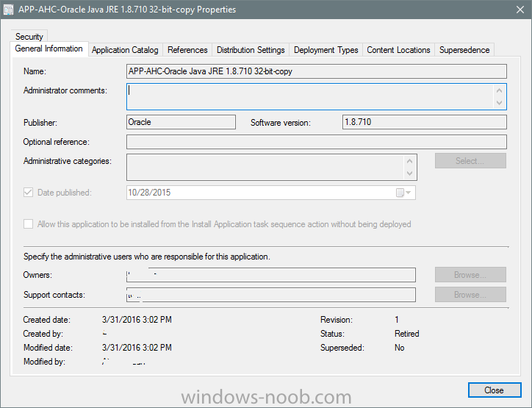Browse for Support contacts
Screen dimensions: 532x408
[470, 295]
